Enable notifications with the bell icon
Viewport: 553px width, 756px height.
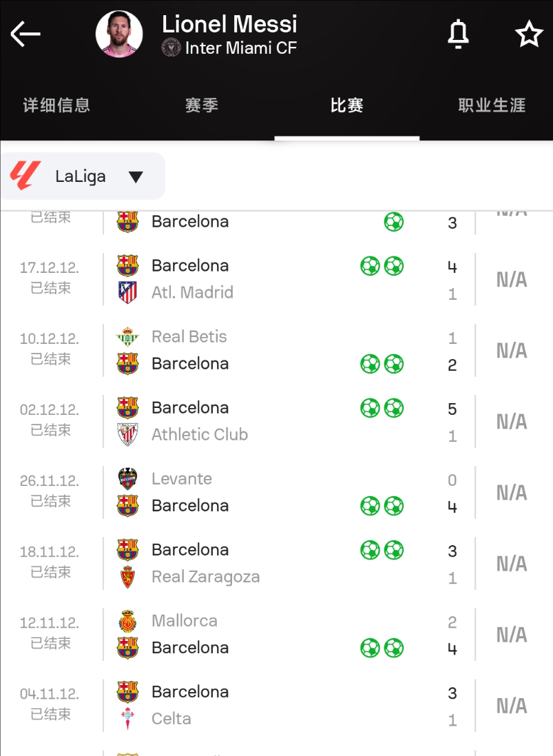(x=458, y=34)
